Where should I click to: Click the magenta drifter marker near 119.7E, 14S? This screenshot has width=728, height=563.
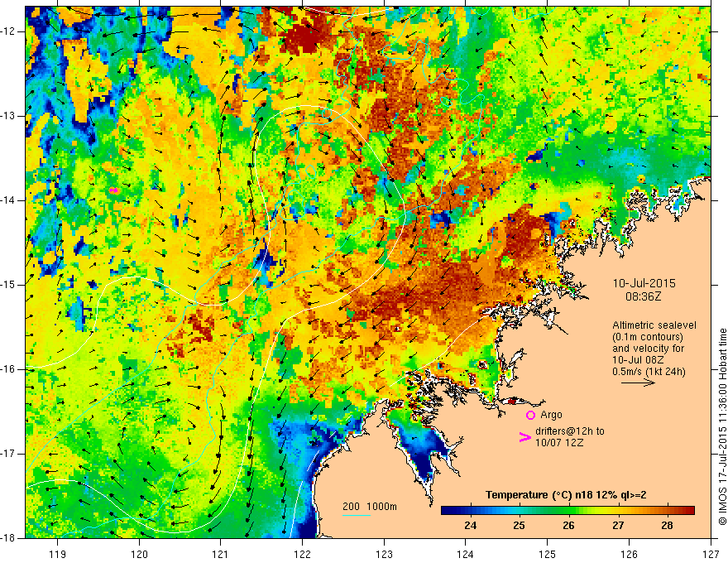pos(114,190)
